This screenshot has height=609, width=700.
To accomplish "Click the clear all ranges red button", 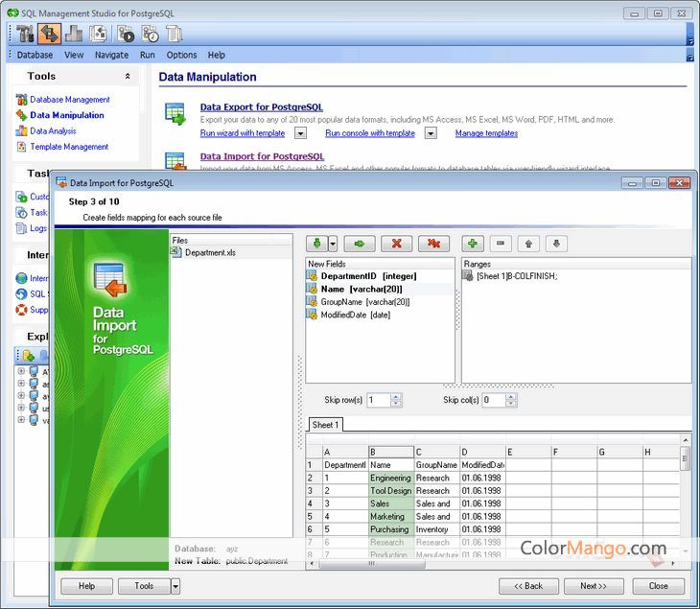I will (x=433, y=244).
